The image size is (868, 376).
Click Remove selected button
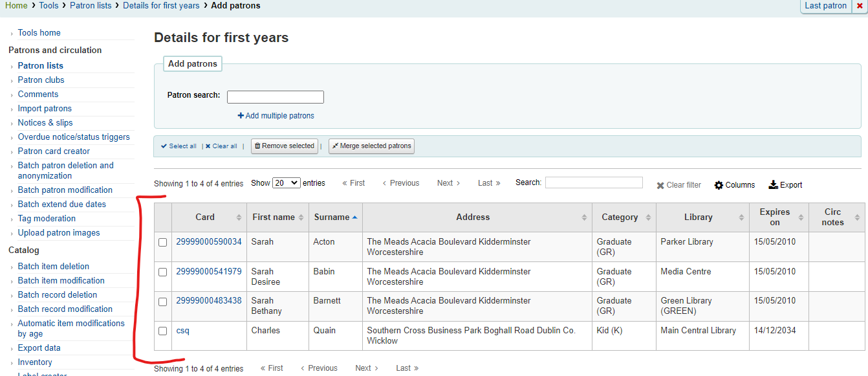(x=284, y=146)
